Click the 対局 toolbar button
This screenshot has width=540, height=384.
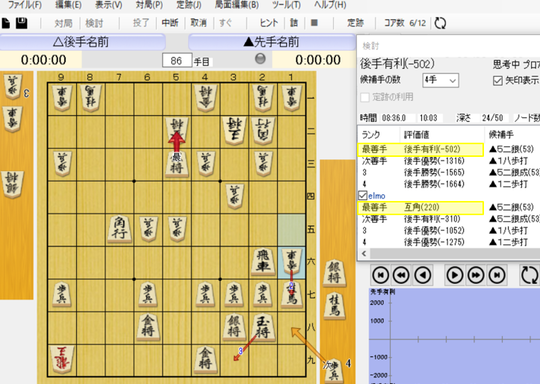[63, 23]
